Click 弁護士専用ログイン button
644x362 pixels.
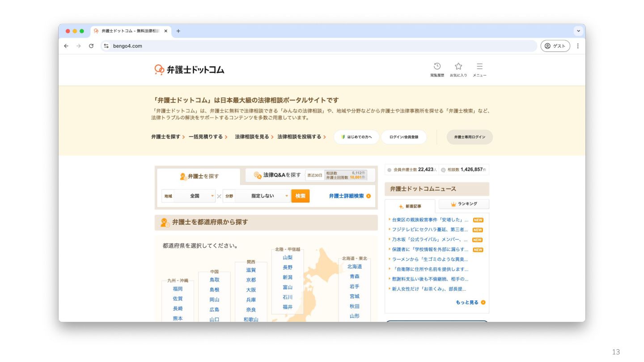(470, 137)
